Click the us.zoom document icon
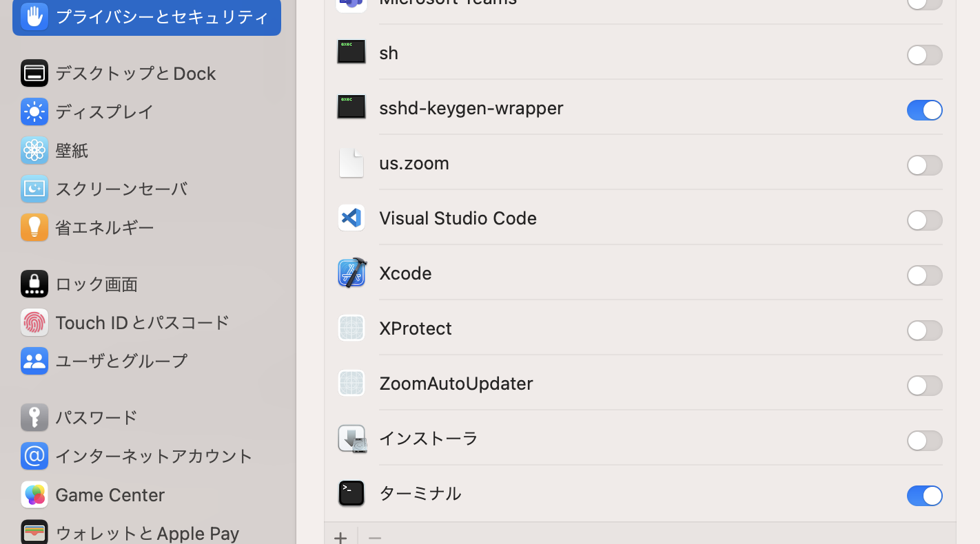 [x=351, y=163]
